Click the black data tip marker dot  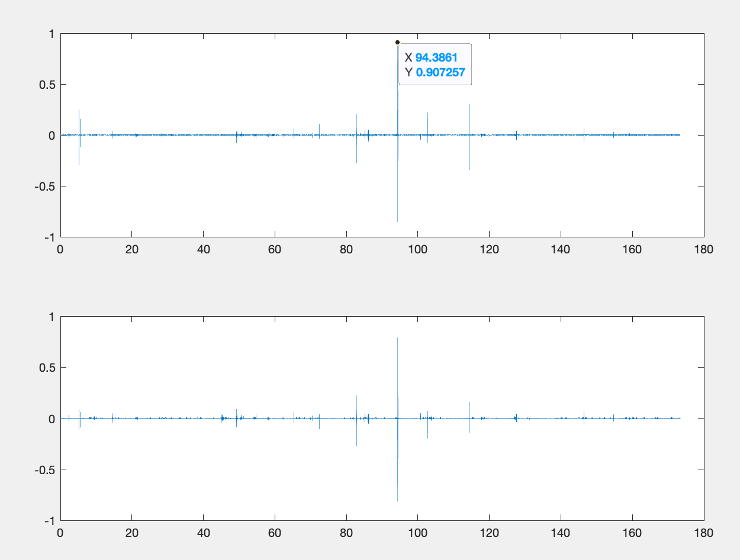click(397, 43)
